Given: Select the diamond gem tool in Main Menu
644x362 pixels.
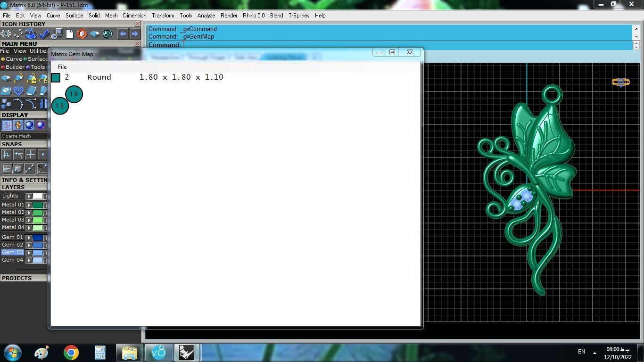Looking at the screenshot, I should point(18,90).
